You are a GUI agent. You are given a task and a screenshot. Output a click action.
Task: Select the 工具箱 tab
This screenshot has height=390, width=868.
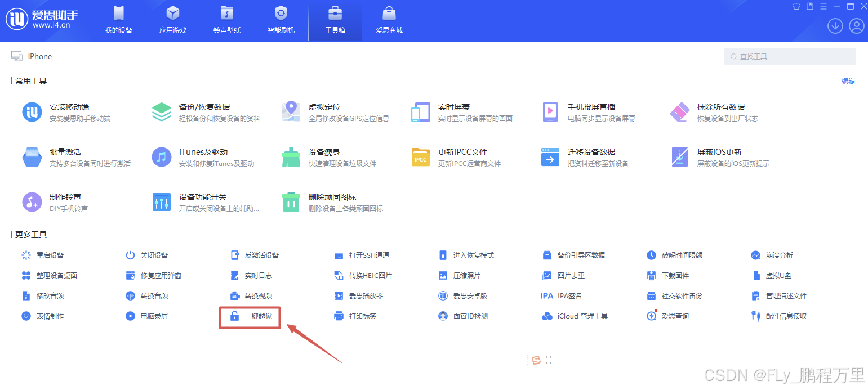(x=335, y=20)
